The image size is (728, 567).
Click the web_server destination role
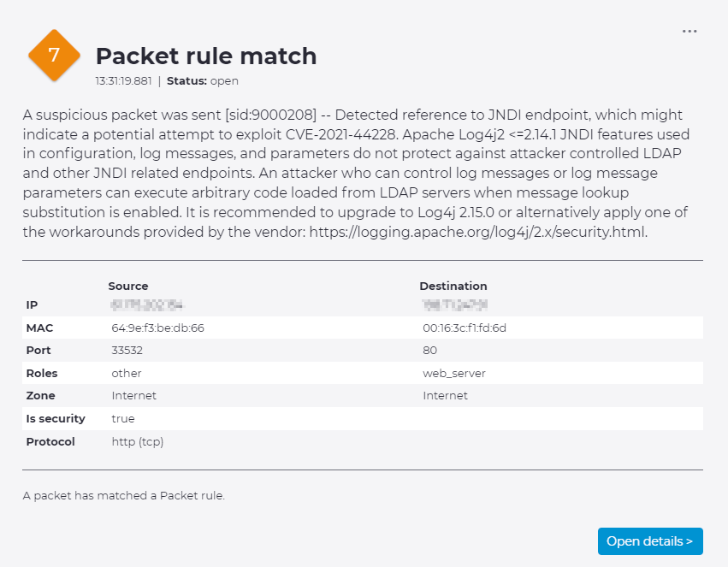454,374
